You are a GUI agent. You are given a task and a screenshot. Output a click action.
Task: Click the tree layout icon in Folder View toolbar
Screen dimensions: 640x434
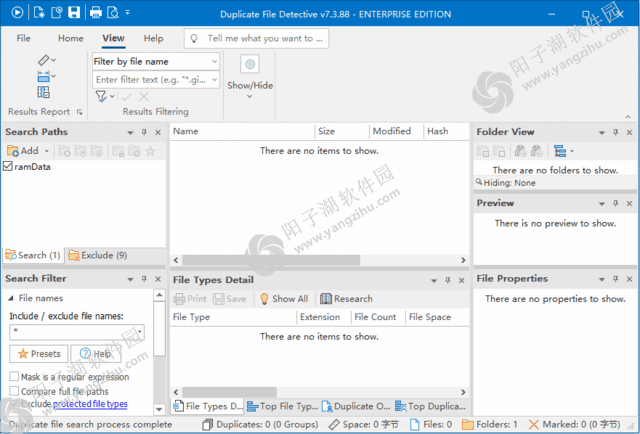point(560,151)
